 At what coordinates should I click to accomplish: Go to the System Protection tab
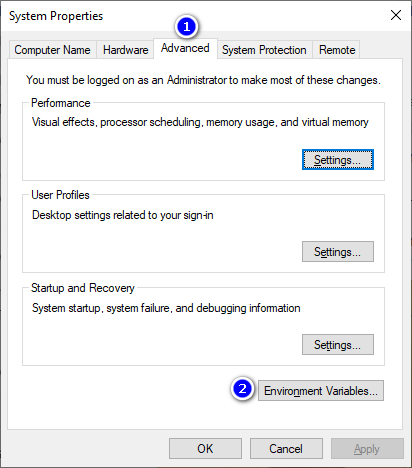264,50
